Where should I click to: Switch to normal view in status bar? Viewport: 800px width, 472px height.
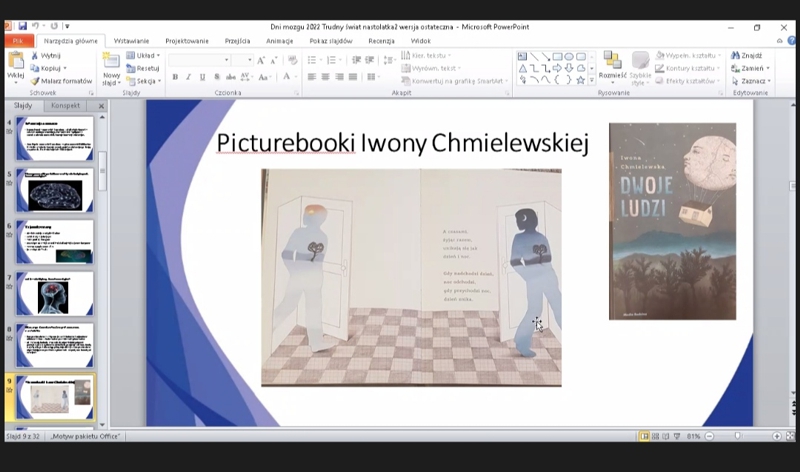tap(645, 436)
